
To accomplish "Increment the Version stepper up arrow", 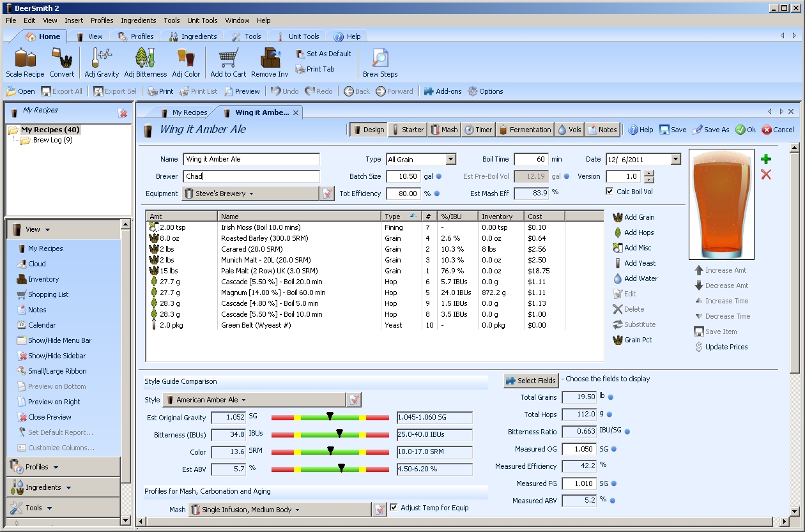I will click(x=649, y=173).
